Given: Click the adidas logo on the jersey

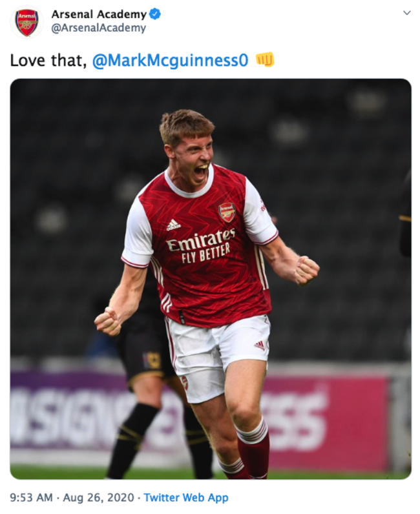Looking at the screenshot, I should click(x=173, y=224).
